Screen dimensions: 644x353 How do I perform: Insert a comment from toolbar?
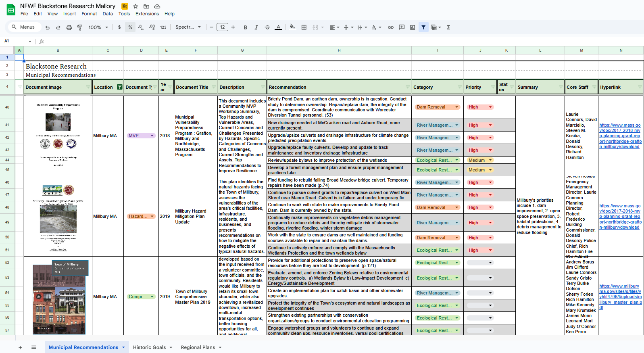click(x=402, y=27)
